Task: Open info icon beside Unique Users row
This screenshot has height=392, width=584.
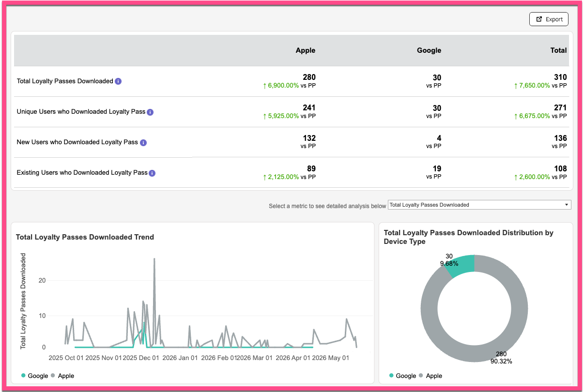Action: pos(150,112)
